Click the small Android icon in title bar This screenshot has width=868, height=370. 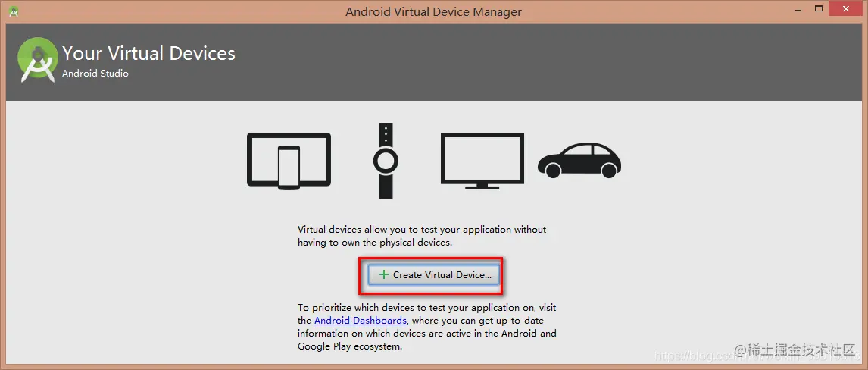point(14,11)
